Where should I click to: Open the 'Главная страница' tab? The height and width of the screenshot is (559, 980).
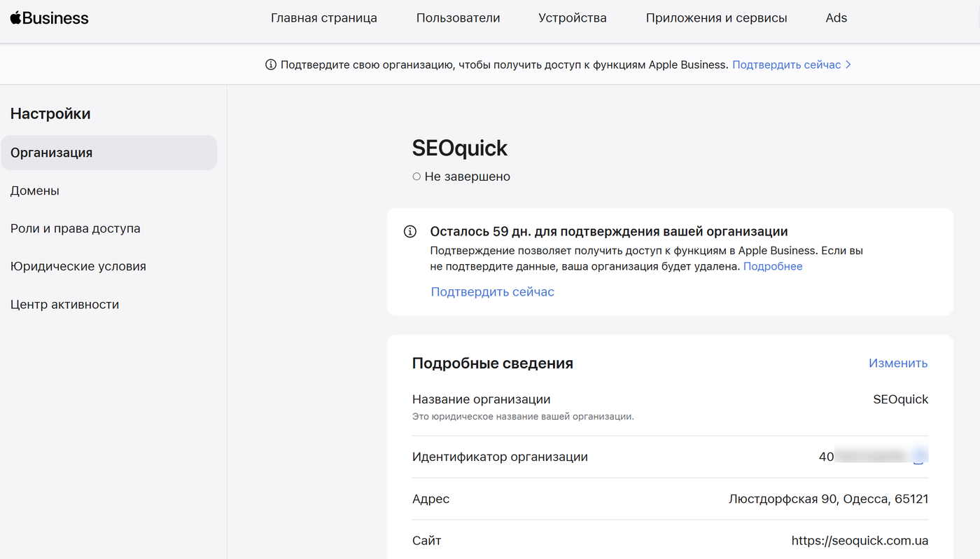click(x=324, y=18)
